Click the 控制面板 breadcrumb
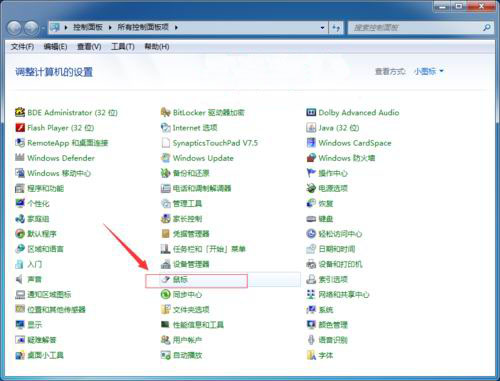The image size is (500, 381). point(88,27)
